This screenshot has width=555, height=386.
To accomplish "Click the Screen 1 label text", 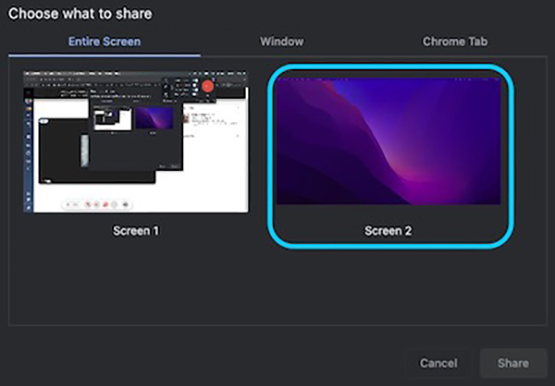I will tap(136, 231).
